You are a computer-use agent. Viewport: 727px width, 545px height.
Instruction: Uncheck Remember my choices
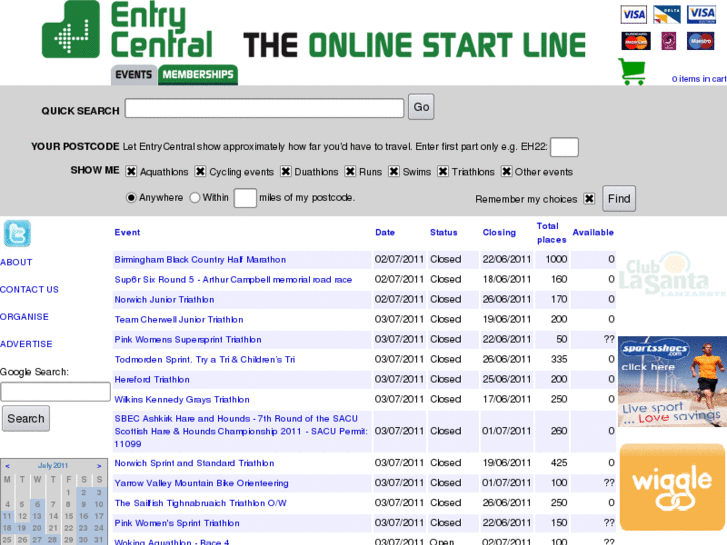[x=589, y=199]
